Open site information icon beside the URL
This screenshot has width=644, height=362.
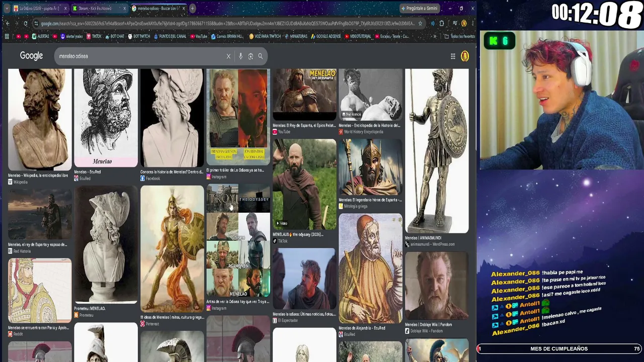click(36, 23)
